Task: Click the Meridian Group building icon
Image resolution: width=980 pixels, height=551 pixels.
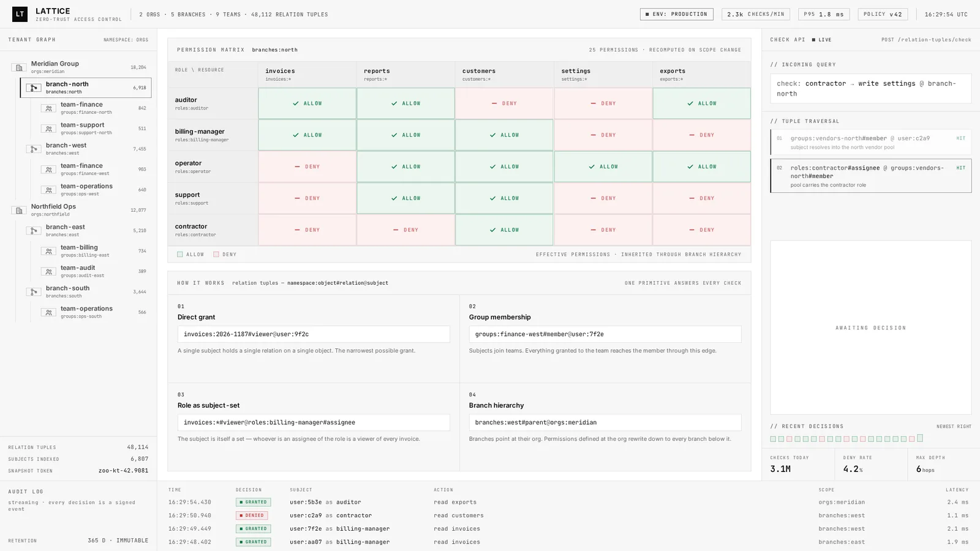Action: [19, 67]
